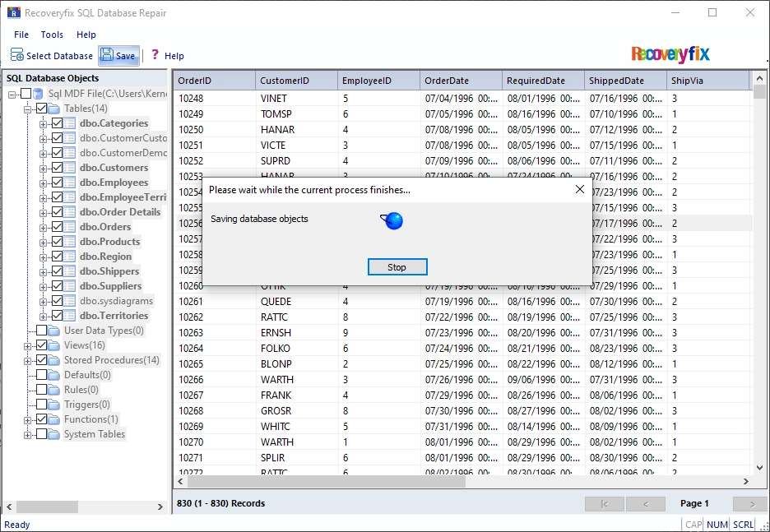Click the dbo.Shippers table icon
Screen dimensions: 770x532
click(x=70, y=271)
